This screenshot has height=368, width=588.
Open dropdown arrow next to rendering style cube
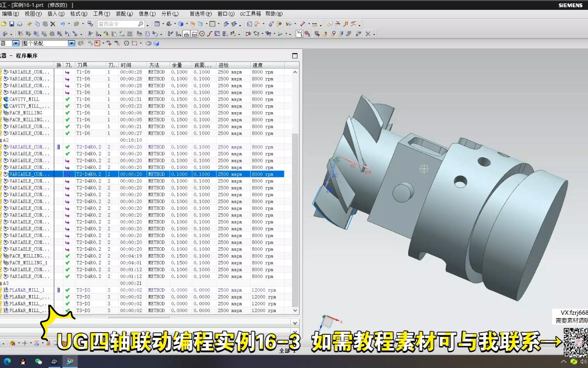click(187, 24)
